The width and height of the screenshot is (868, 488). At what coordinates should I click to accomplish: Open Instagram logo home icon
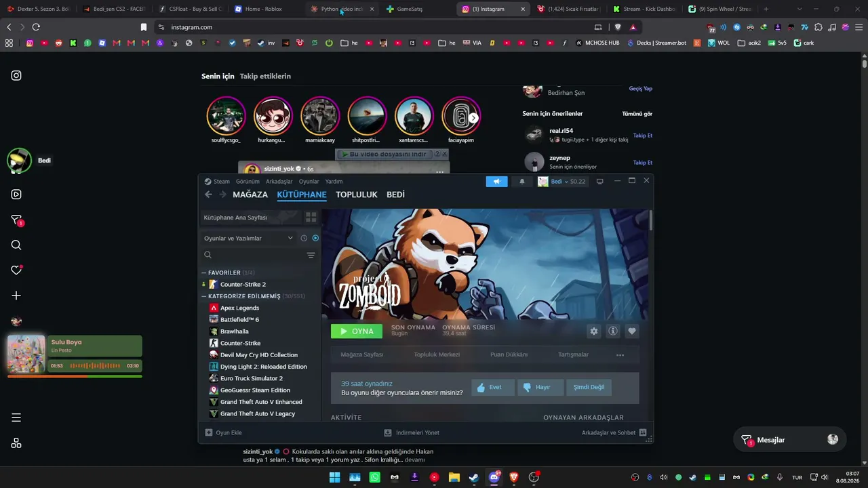click(x=16, y=75)
